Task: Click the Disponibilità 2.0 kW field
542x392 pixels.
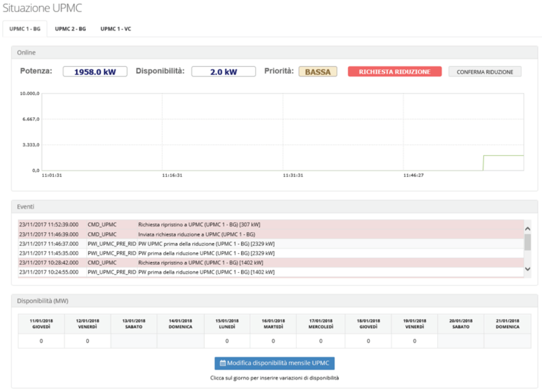Action: [223, 72]
